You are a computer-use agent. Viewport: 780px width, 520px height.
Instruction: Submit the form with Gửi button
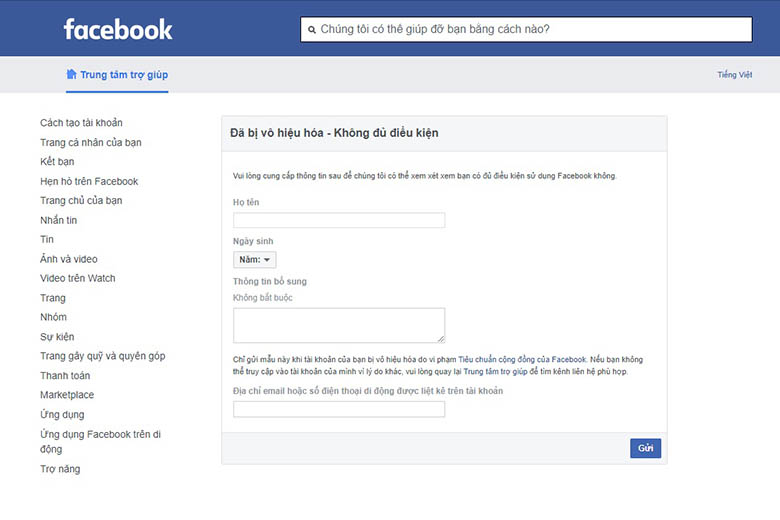(645, 448)
